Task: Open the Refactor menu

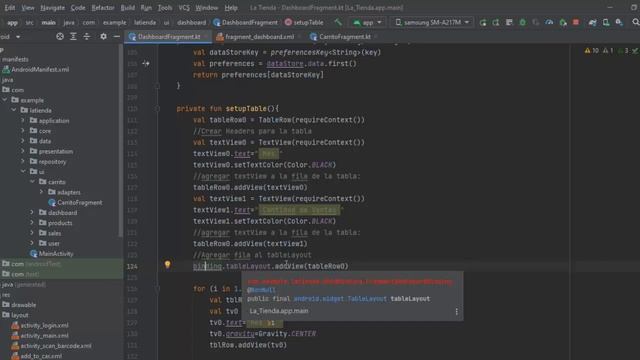Action: [103, 8]
